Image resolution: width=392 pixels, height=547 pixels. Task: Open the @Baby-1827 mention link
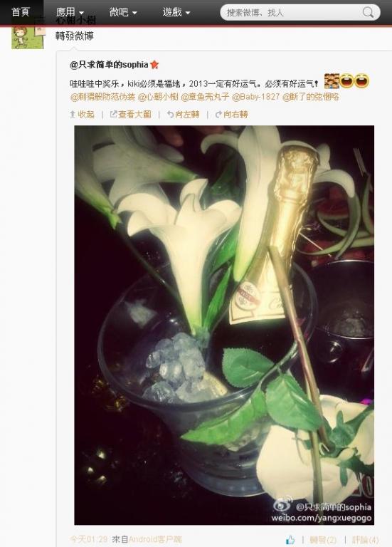255,97
